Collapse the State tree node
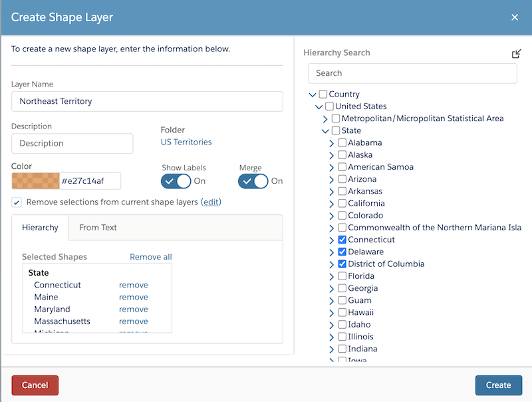The image size is (532, 402). click(x=325, y=131)
